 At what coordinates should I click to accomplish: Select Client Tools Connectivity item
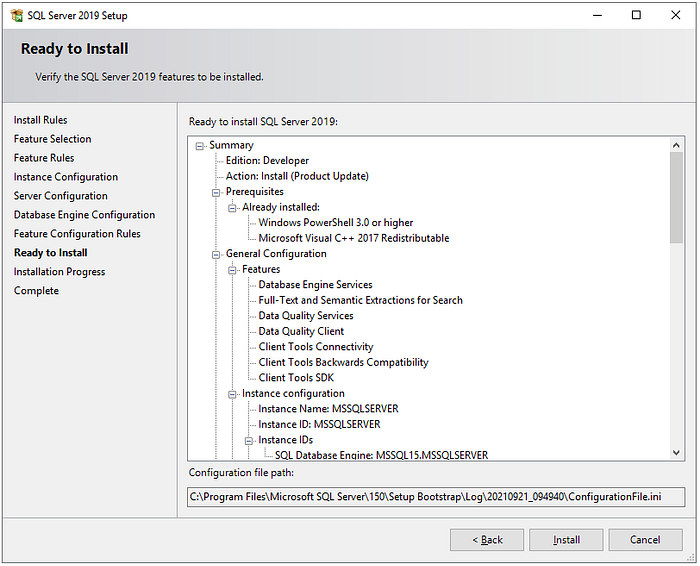click(x=316, y=347)
